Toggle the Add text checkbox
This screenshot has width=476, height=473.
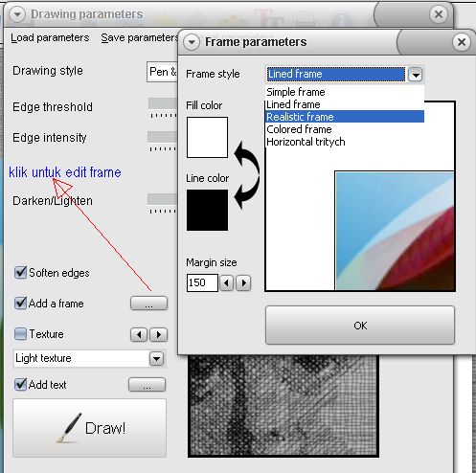[20, 384]
